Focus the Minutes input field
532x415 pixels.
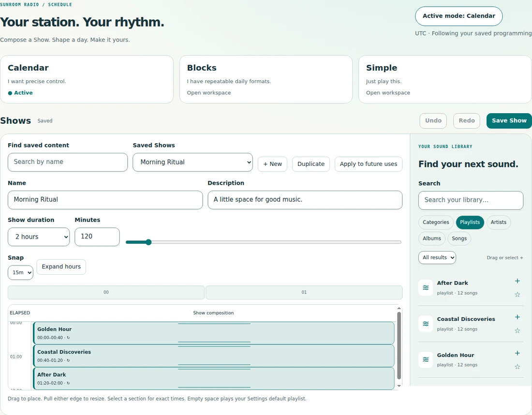[x=97, y=237]
